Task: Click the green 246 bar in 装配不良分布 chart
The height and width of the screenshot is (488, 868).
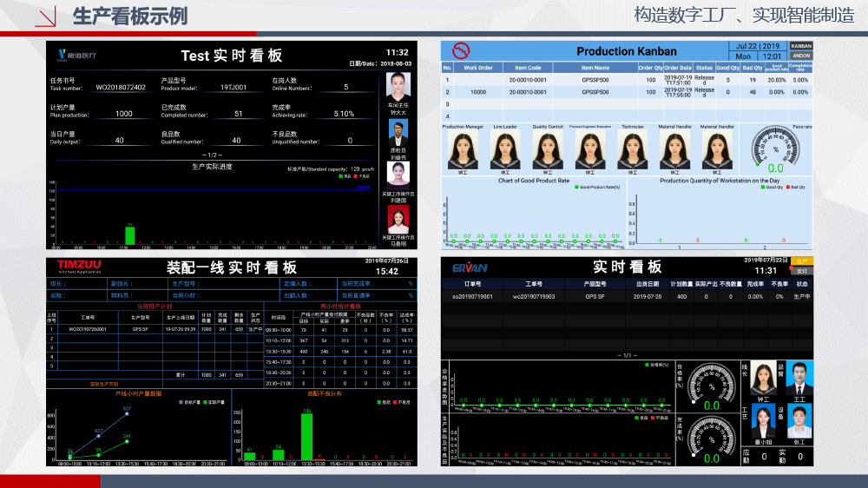Action: tap(306, 437)
